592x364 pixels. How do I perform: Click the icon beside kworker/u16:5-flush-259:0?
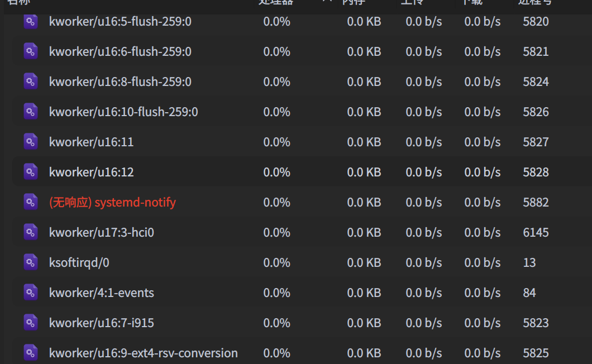point(30,21)
